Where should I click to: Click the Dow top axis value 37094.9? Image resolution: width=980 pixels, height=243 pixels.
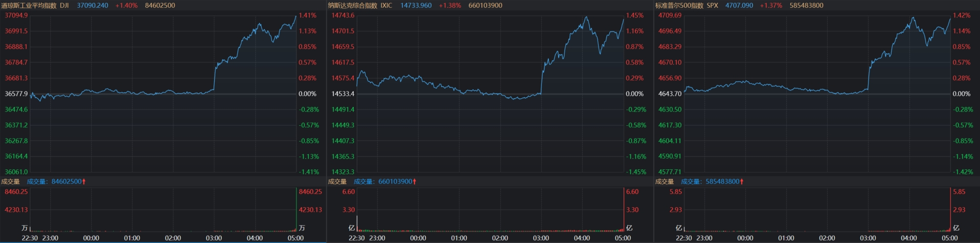coord(16,15)
